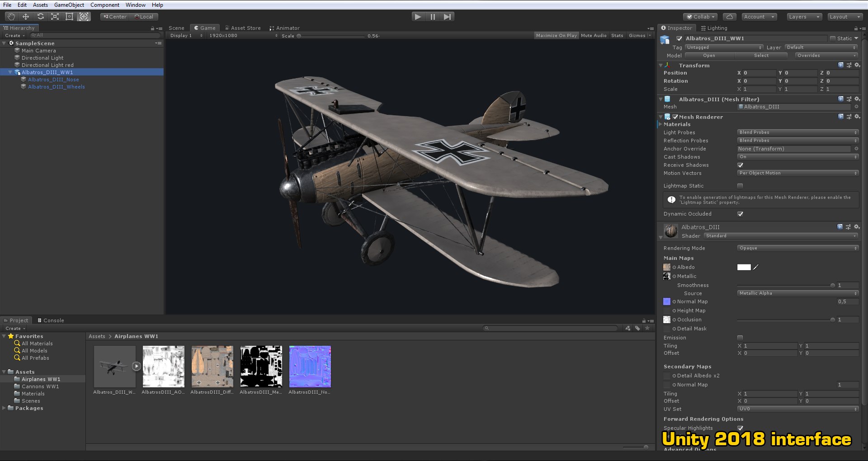
Task: Click Transform component gear settings icon
Action: coord(857,65)
